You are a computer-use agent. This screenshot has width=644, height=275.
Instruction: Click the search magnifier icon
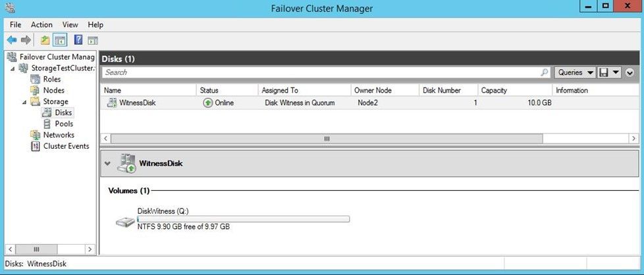(x=544, y=72)
